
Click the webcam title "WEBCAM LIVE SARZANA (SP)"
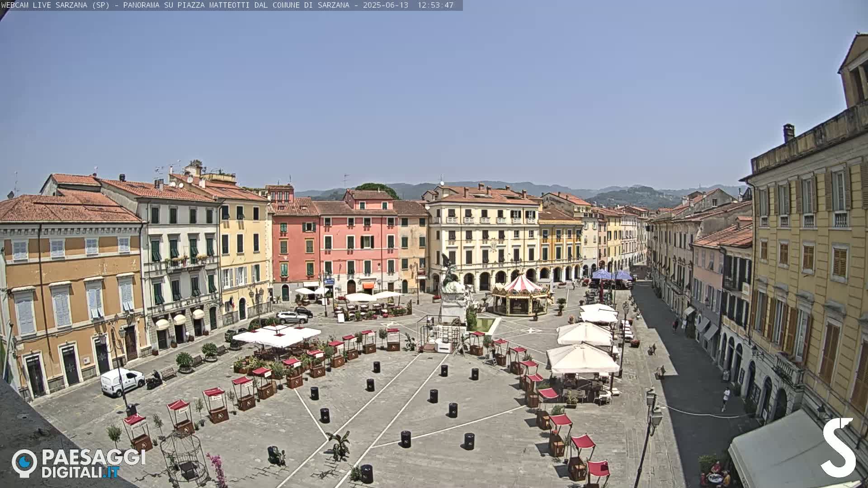(x=55, y=5)
